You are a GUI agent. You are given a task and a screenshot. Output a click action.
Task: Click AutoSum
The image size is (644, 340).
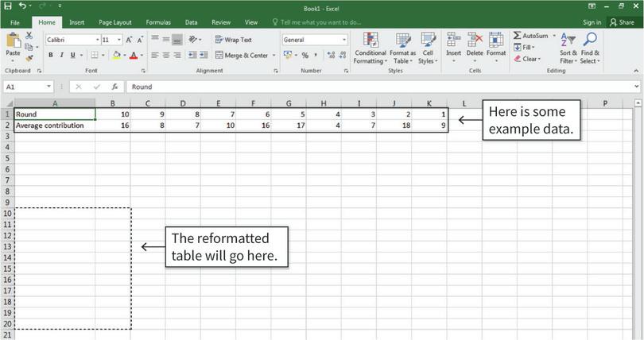tap(530, 36)
